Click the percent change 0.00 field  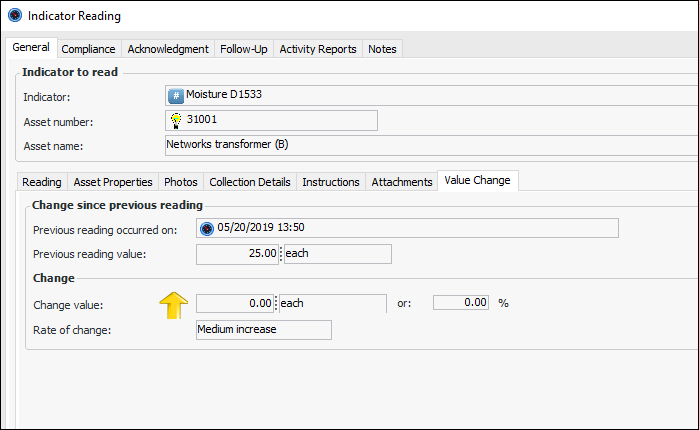coord(461,303)
